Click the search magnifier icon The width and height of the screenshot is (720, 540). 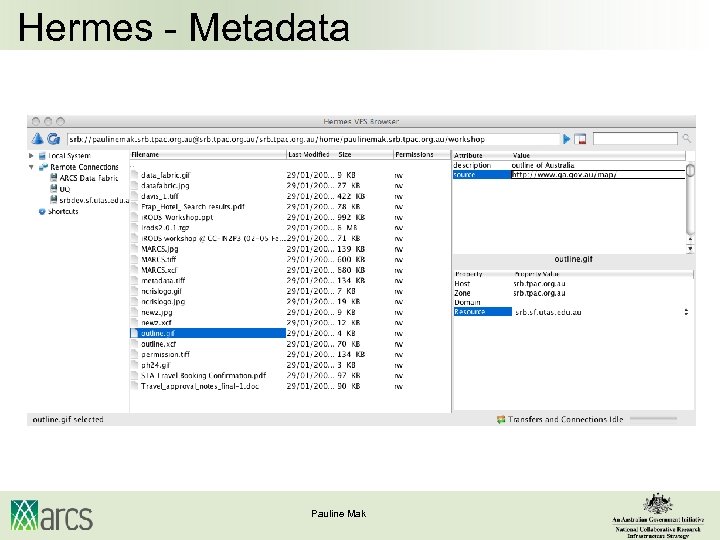pos(686,138)
